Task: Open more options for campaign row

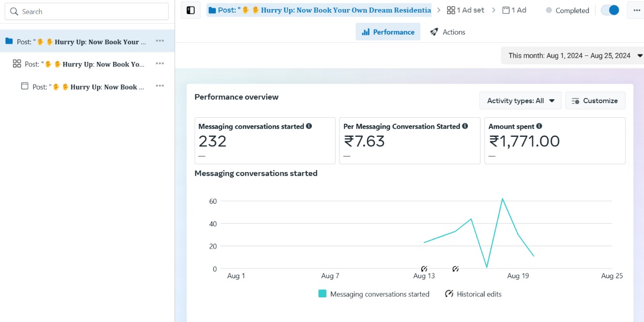Action: coord(160,41)
